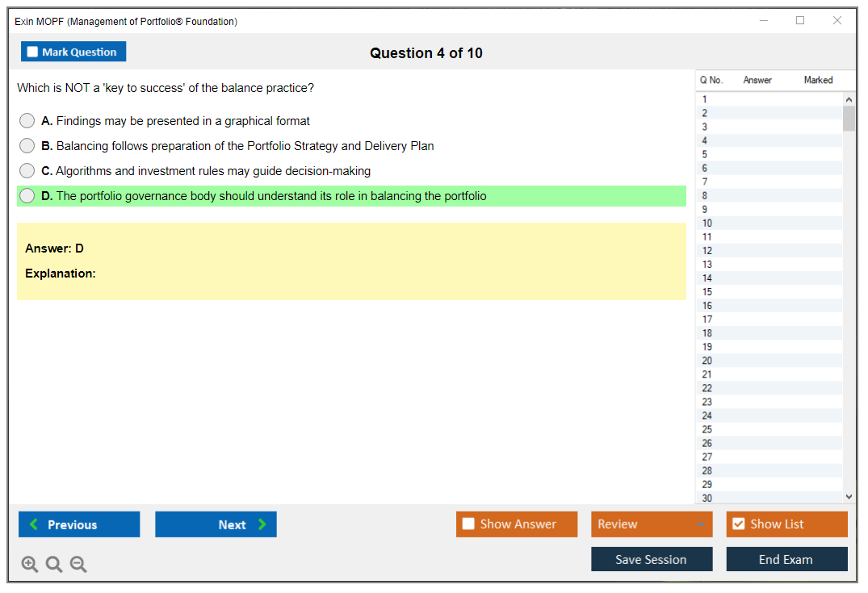Open the Review dropdown menu
Screen dimensions: 868x593
click(651, 524)
